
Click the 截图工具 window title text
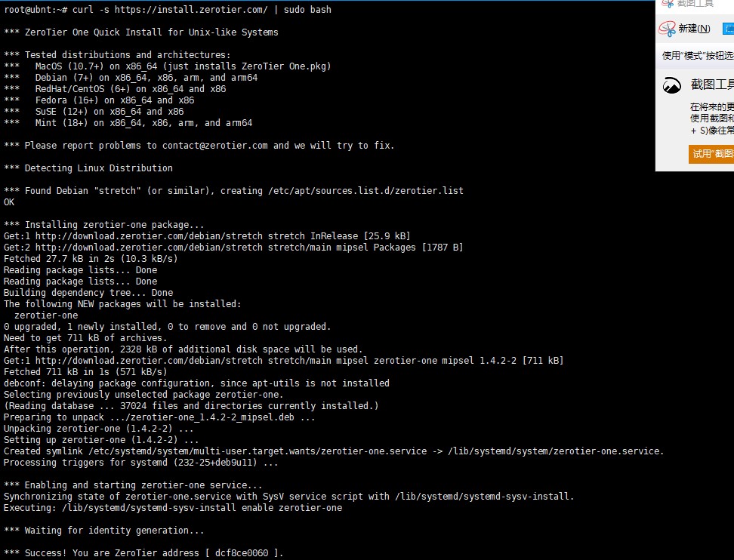695,4
